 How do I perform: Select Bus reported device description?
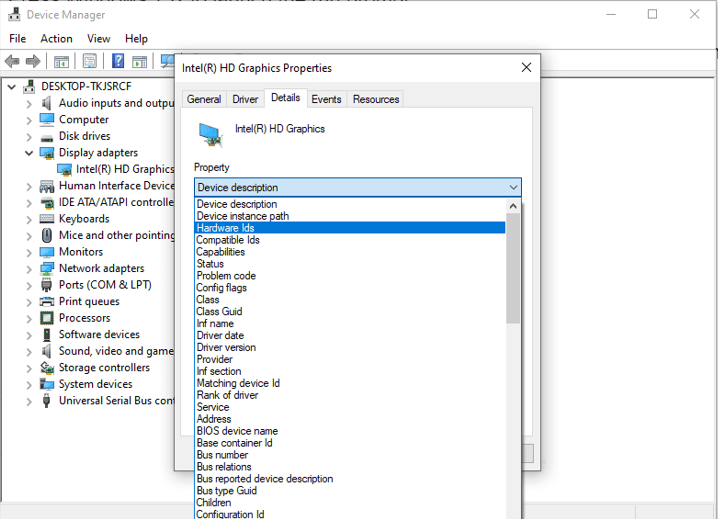click(350, 479)
